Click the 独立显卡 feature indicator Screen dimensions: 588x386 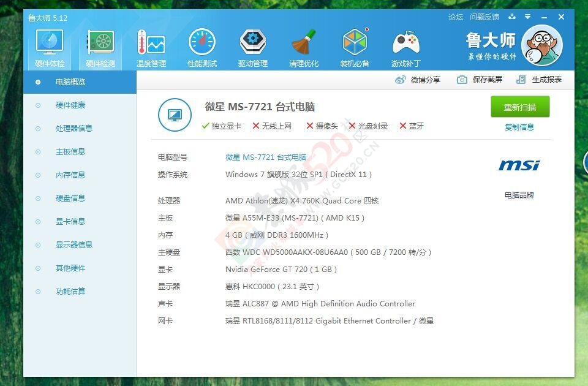tap(222, 126)
